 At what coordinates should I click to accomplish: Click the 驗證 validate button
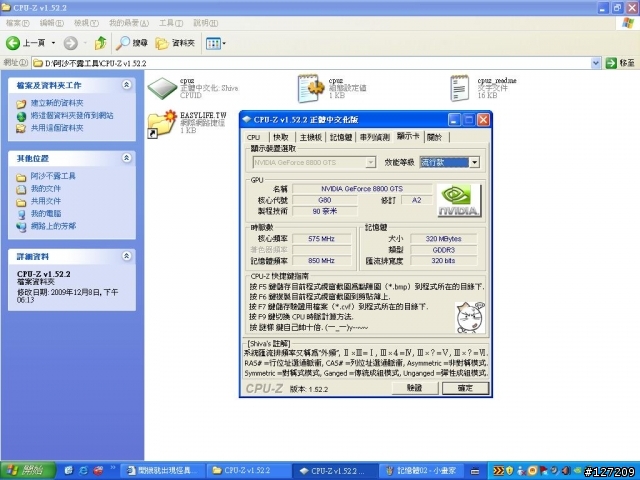[415, 388]
